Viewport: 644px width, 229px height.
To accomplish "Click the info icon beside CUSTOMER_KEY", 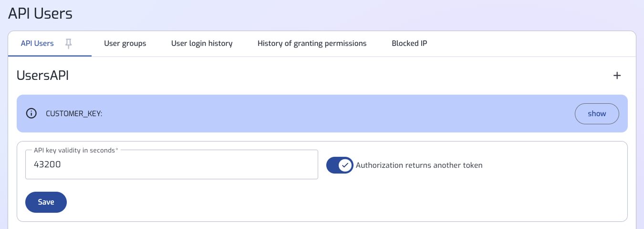I will pyautogui.click(x=31, y=114).
